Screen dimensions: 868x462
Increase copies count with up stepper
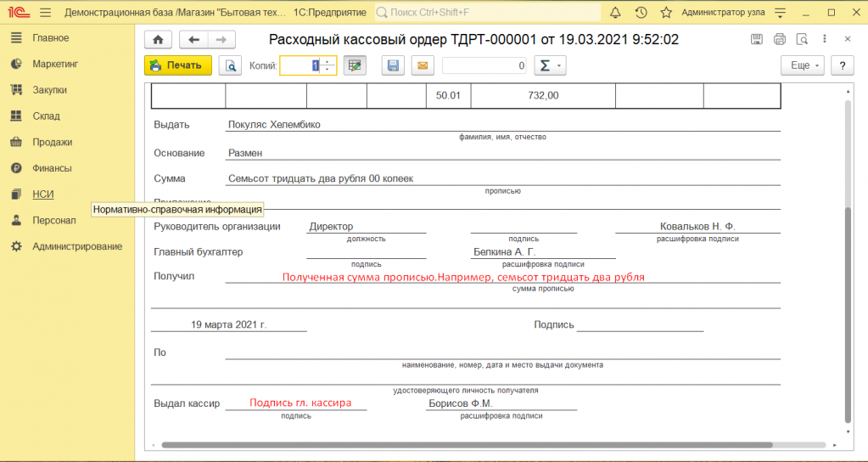coord(328,61)
